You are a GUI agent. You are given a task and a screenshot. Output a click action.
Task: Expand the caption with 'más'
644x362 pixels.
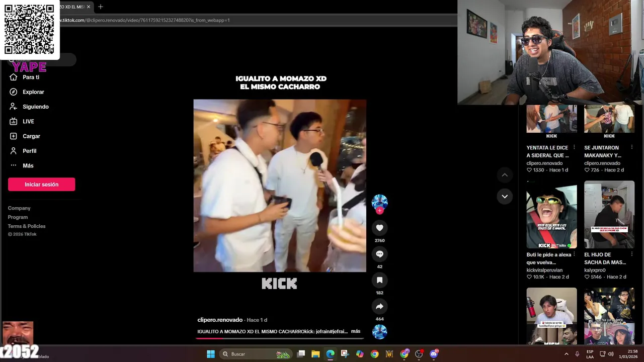(x=355, y=331)
